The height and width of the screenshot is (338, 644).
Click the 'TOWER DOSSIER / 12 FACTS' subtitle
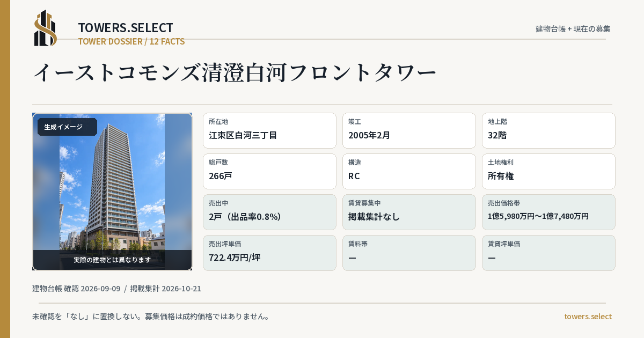pyautogui.click(x=131, y=41)
